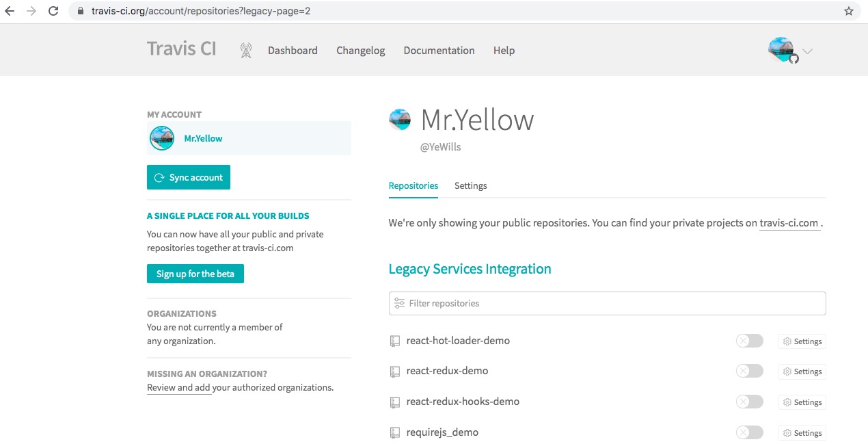Open Settings for requirejs_demo
Screen dimensions: 868x444
pos(802,433)
